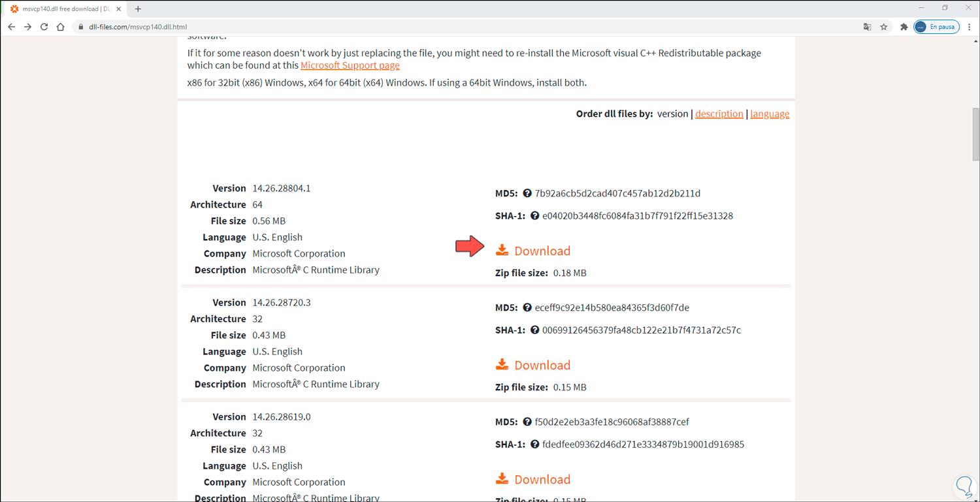
Task: Select MD5 hash 7b92a6cb5d2cad407c457ab12d2b211d
Action: coord(617,193)
